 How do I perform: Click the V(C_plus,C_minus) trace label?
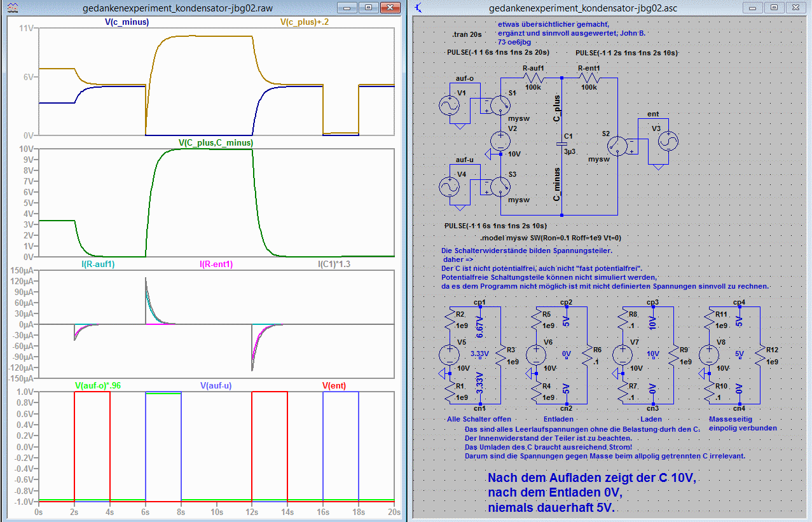click(216, 142)
